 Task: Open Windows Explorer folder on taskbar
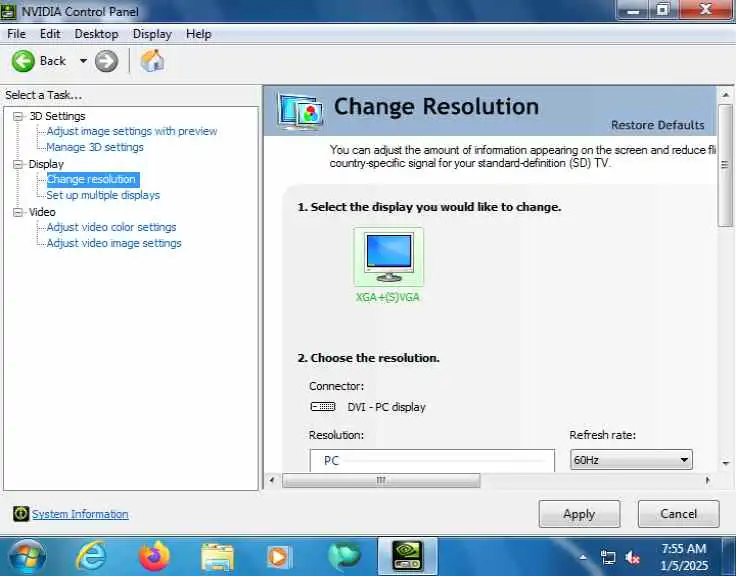(x=217, y=557)
